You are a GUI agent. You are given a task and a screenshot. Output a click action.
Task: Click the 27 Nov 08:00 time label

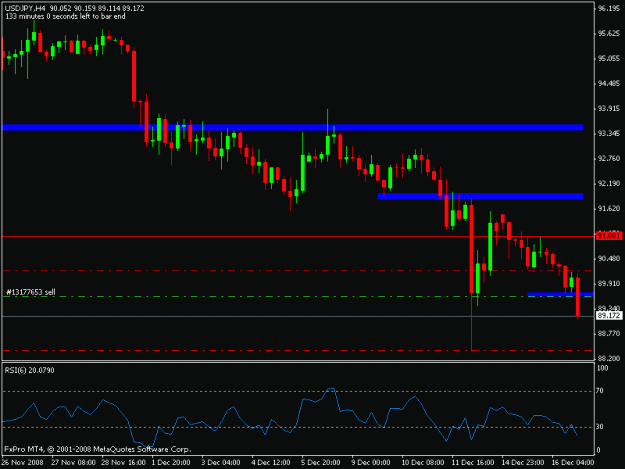73,462
